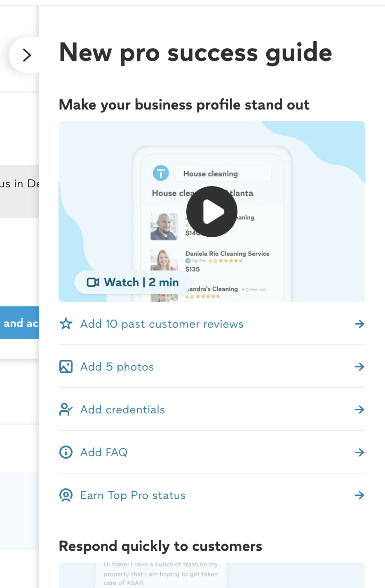Click the info icon next to Add FAQ
Image resolution: width=385 pixels, height=588 pixels.
tap(66, 452)
